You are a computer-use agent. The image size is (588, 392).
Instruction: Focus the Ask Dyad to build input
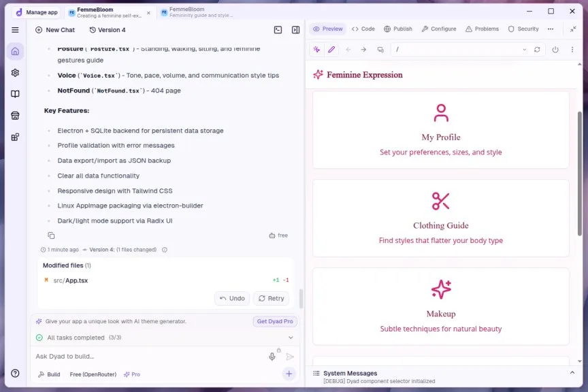coord(150,357)
